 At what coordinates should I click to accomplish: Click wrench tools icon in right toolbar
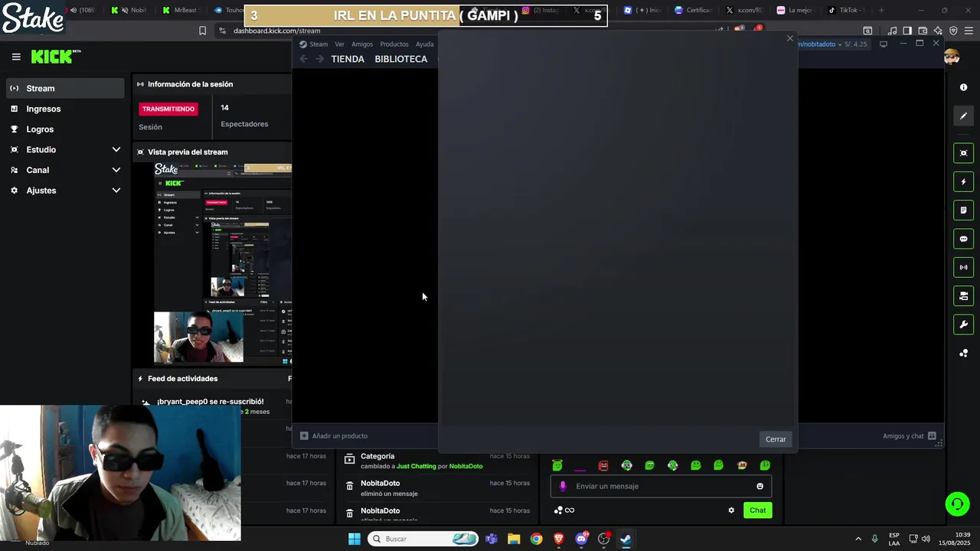[x=963, y=324]
